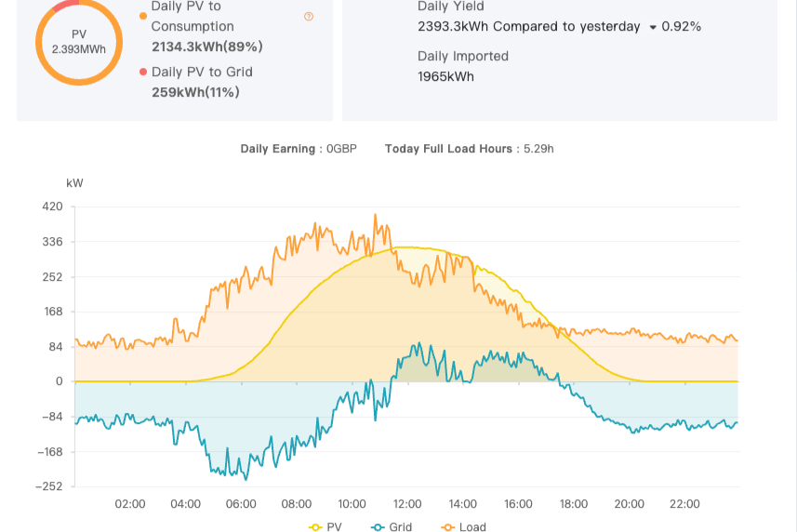Screen dimensions: 797x532
Task: Click the orange help question-mark icon
Action: (x=308, y=17)
